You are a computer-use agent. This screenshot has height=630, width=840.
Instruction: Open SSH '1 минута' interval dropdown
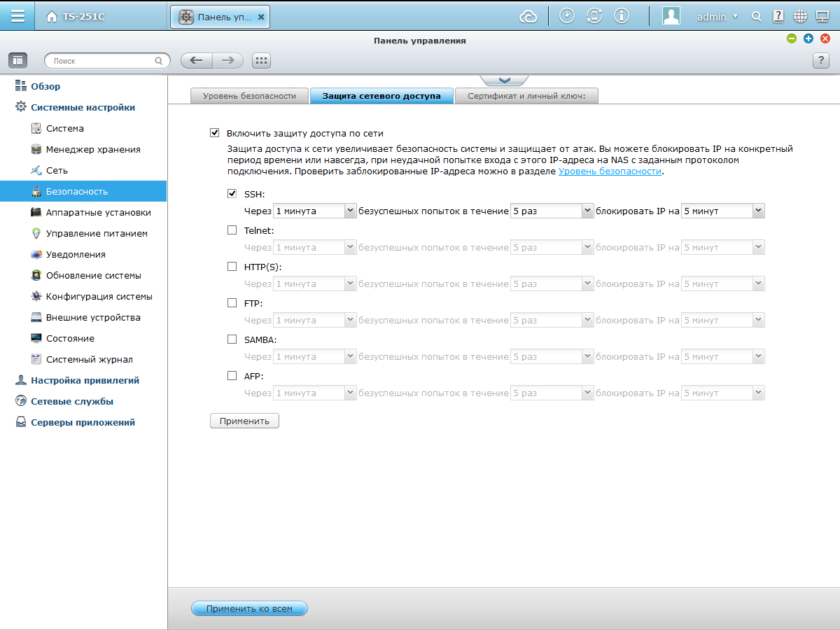[x=315, y=211]
